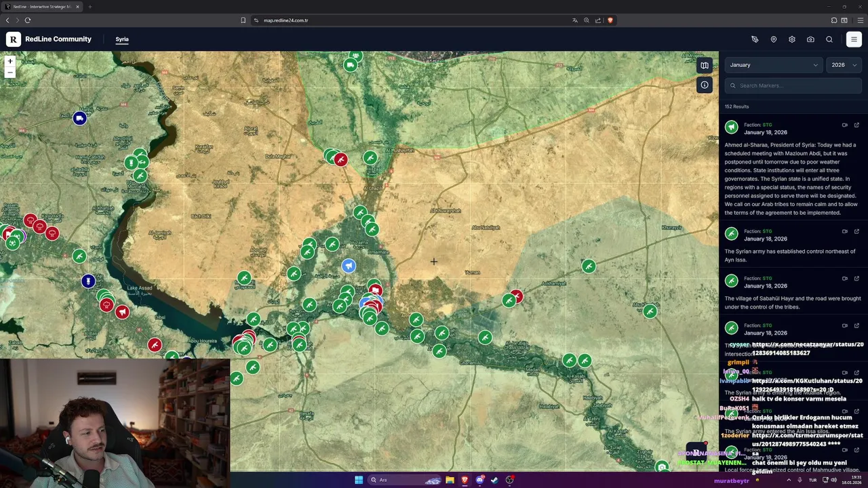Focus the Search Markers input field
The image size is (868, 488).
pyautogui.click(x=793, y=85)
